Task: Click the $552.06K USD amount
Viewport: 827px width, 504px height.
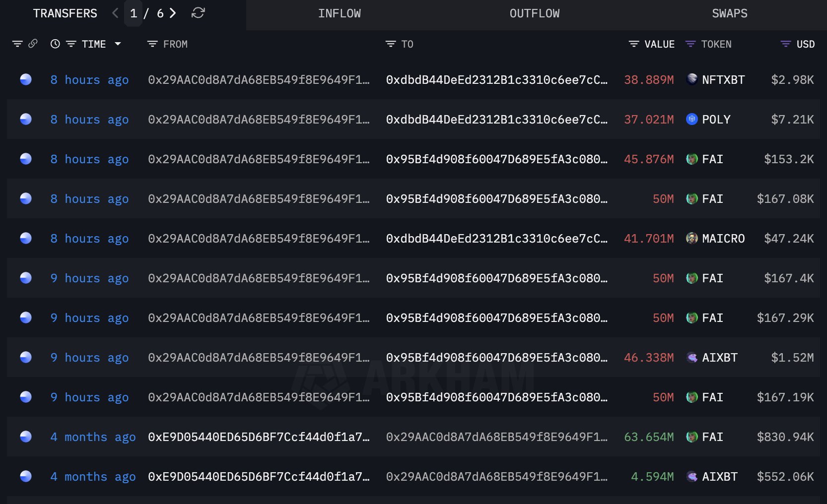Action: coord(785,477)
